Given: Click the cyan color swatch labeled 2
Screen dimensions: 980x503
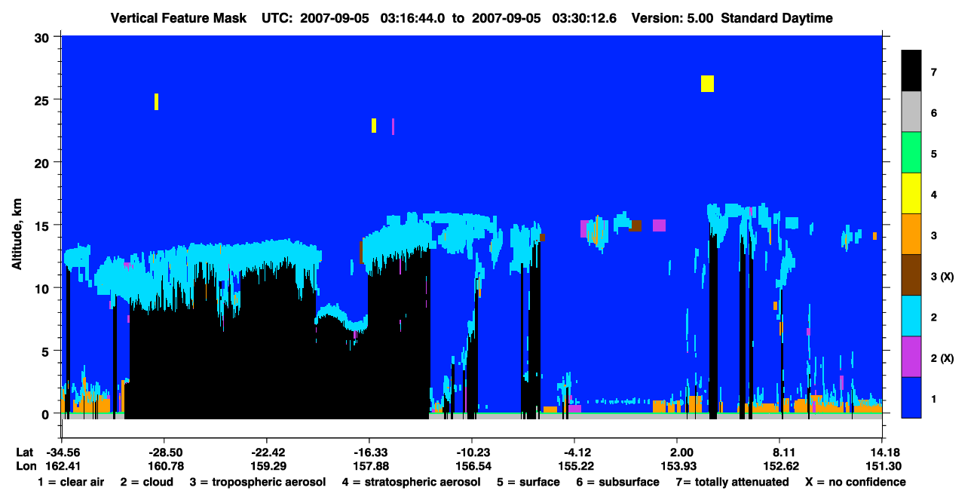Looking at the screenshot, I should pyautogui.click(x=911, y=317).
